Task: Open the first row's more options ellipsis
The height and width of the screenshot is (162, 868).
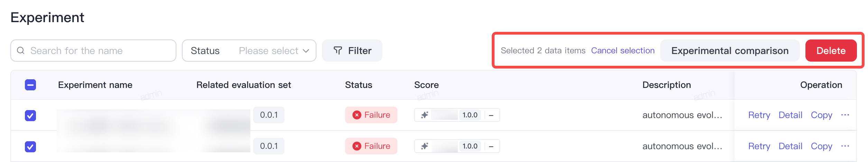Action: [x=845, y=115]
